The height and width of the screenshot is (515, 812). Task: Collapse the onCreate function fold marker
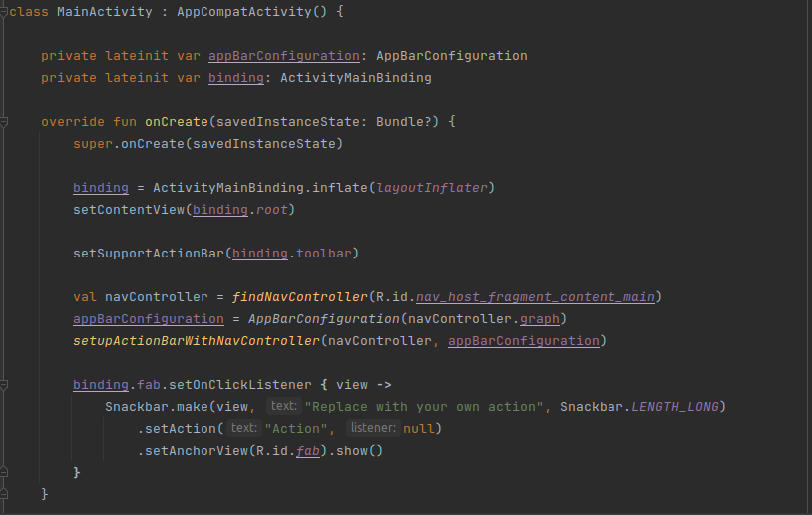pos(4,122)
